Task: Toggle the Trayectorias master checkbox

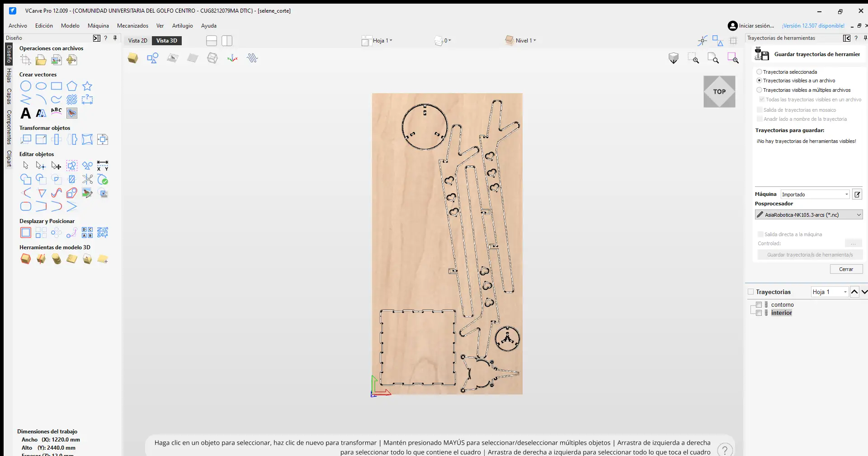Action: (751, 292)
